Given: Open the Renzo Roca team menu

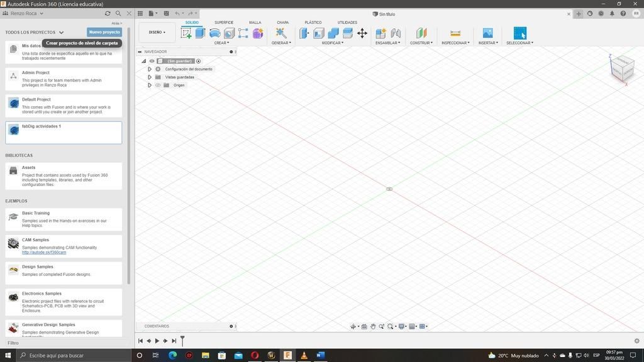Looking at the screenshot, I should (23, 14).
